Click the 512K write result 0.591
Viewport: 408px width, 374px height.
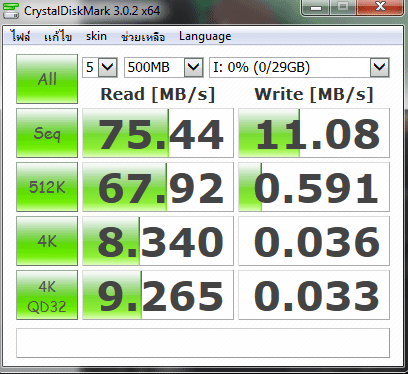[314, 187]
